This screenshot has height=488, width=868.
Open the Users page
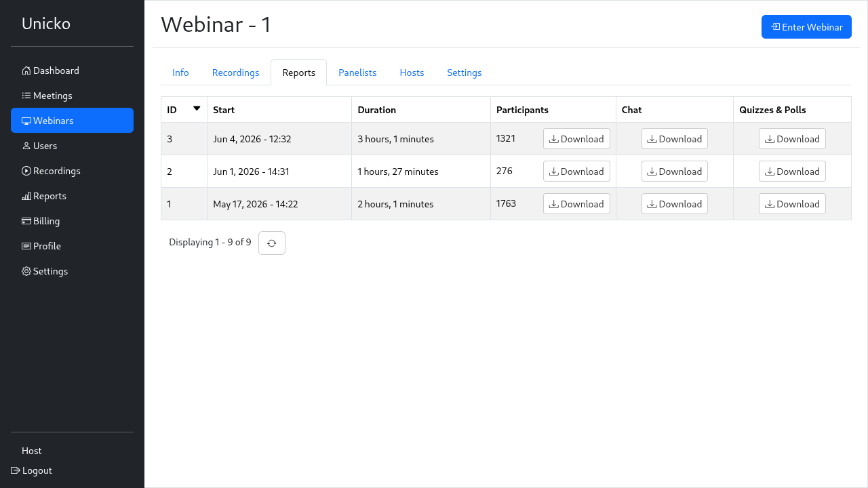[x=72, y=146]
